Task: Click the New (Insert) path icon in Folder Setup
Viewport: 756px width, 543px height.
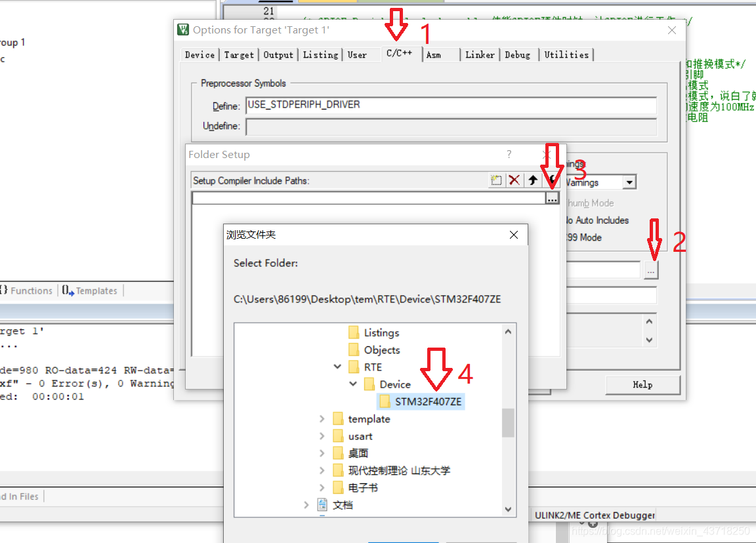Action: [495, 180]
